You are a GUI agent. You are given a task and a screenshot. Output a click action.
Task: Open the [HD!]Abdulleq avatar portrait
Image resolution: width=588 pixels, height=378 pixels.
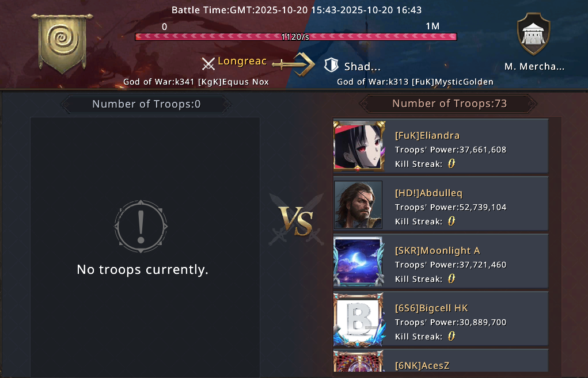358,205
